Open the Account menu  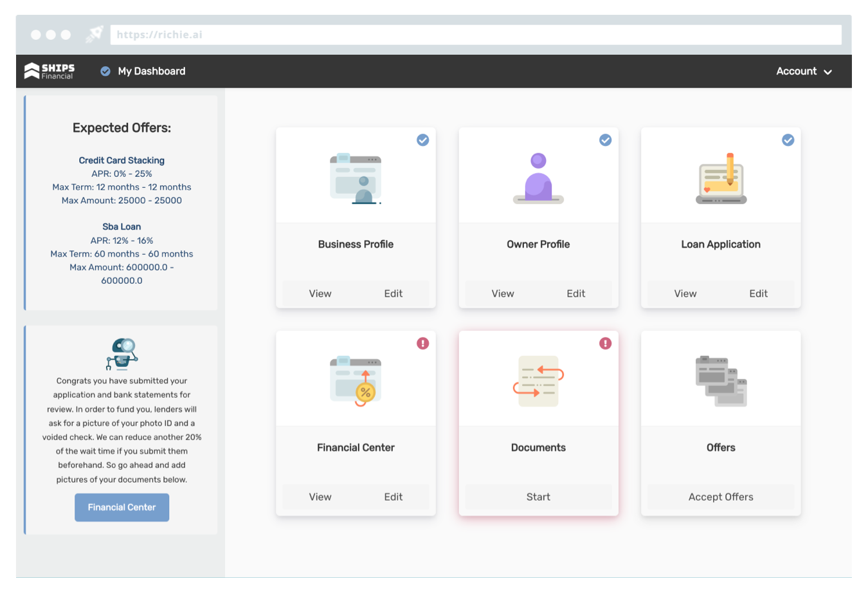coord(804,71)
